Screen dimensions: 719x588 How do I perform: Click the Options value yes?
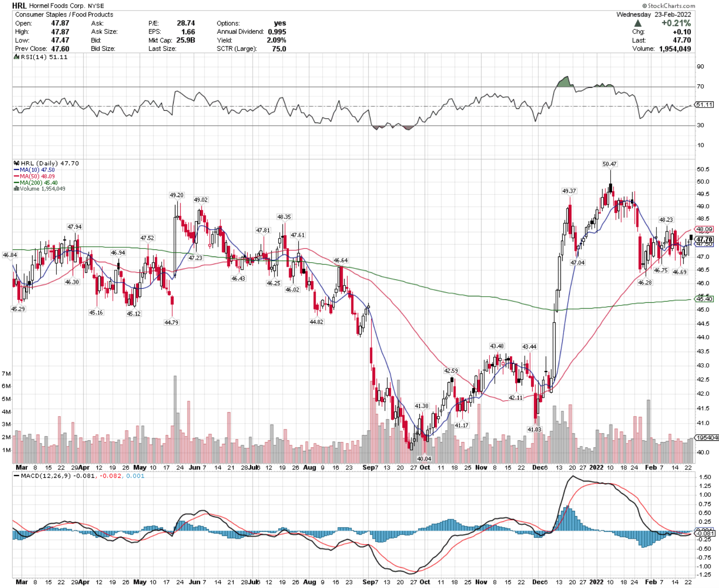click(x=280, y=23)
